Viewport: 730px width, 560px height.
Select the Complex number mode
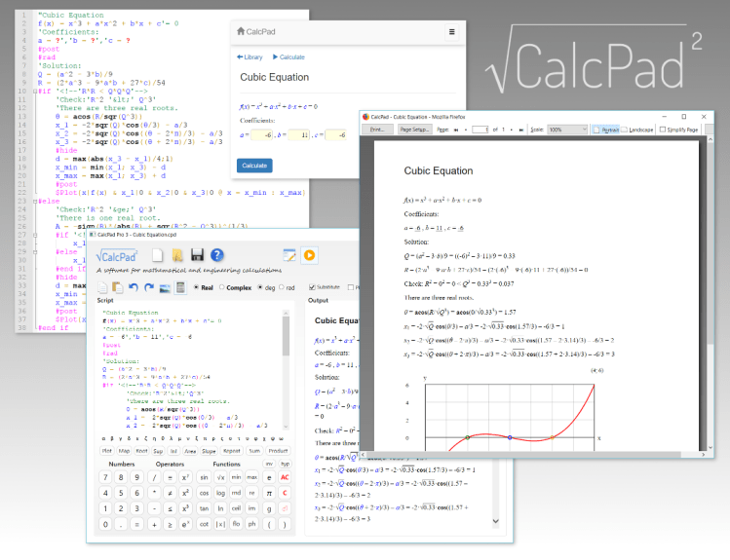click(x=235, y=288)
